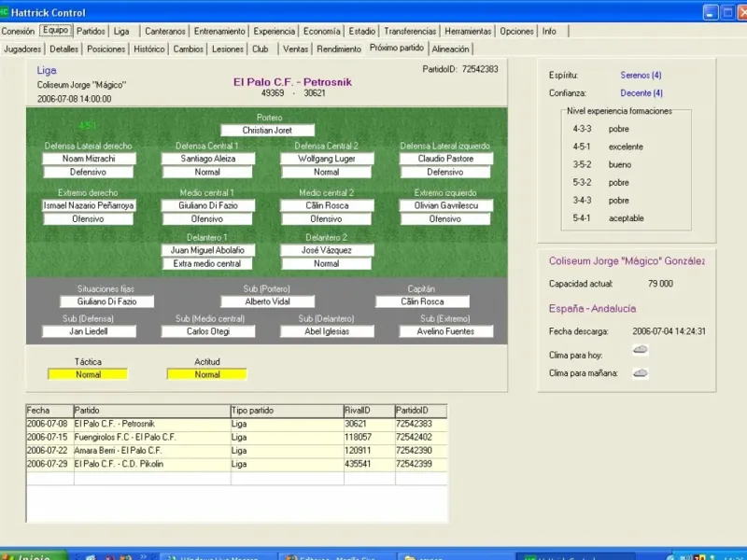Open the Lesiones sub-tab
The width and height of the screenshot is (747, 560).
228,49
